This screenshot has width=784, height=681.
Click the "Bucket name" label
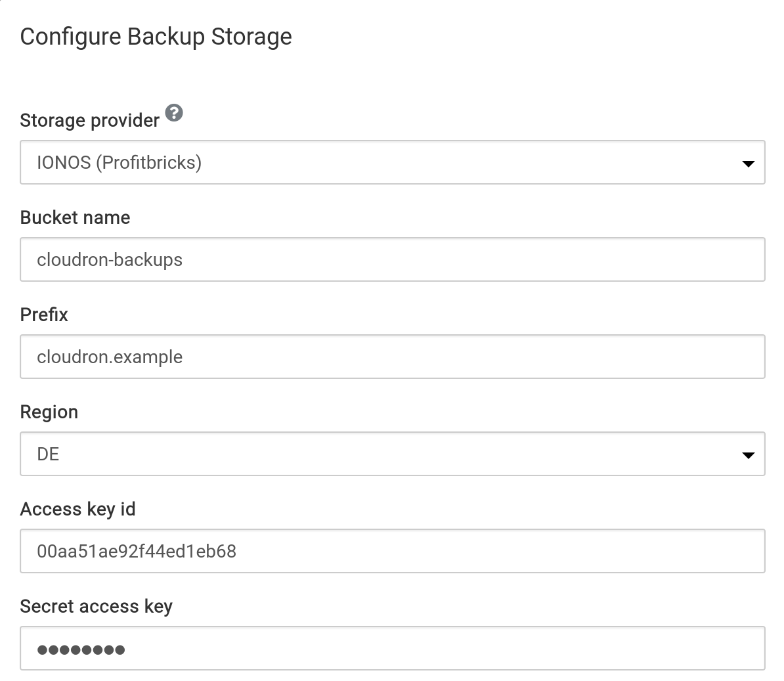[75, 217]
